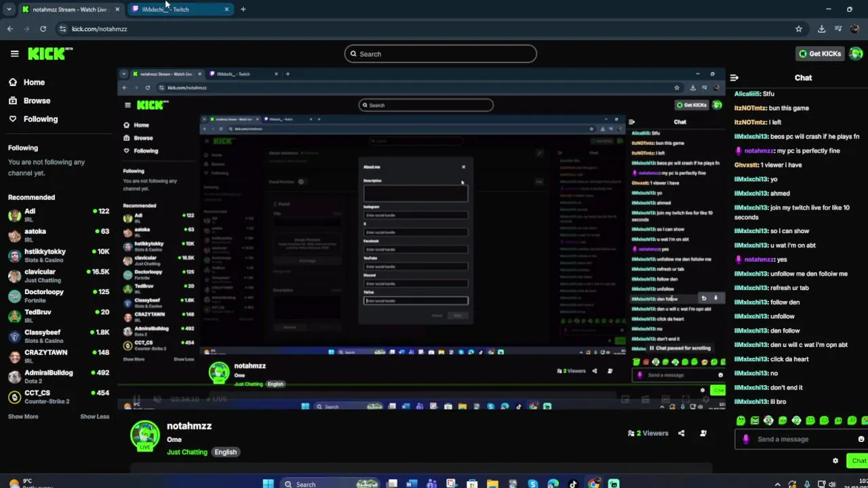This screenshot has width=868, height=488.
Task: Open recommended channel Classybeef
Action: 58,336
